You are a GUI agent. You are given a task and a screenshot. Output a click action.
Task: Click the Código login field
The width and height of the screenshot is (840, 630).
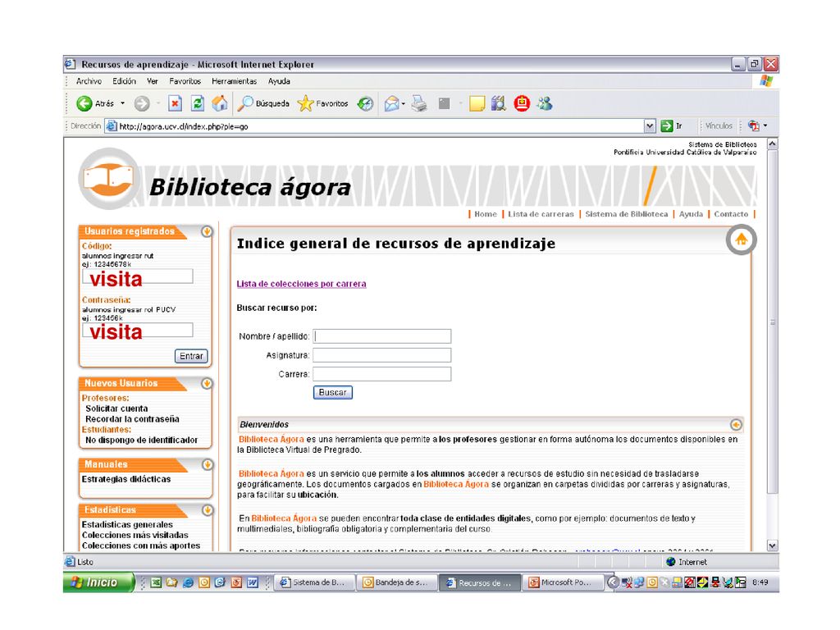[x=138, y=276]
